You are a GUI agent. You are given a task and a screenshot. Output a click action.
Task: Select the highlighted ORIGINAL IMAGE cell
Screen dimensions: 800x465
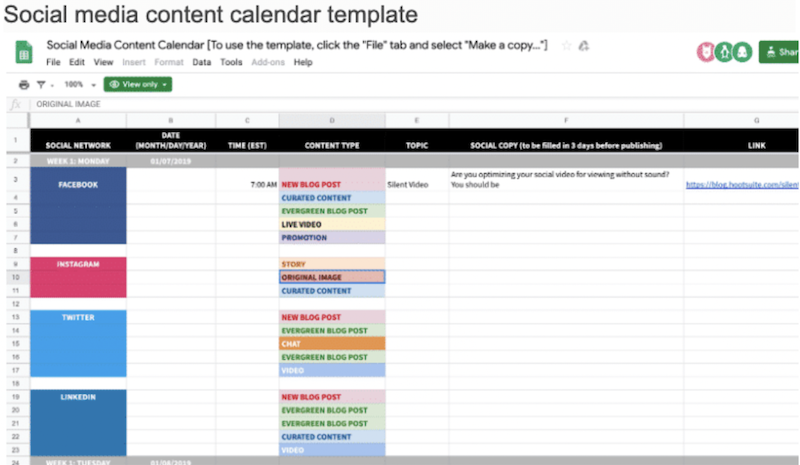[x=332, y=277]
